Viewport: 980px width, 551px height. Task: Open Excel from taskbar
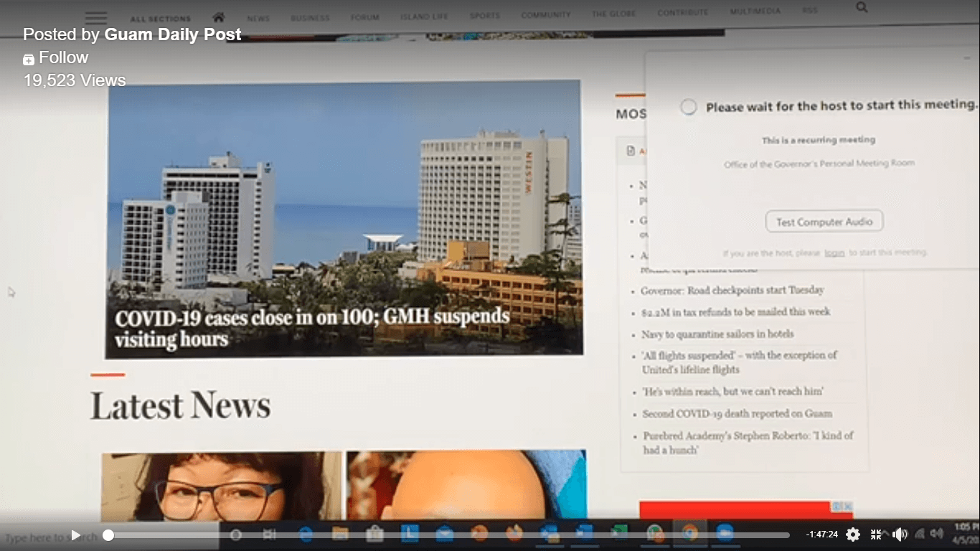click(x=618, y=532)
